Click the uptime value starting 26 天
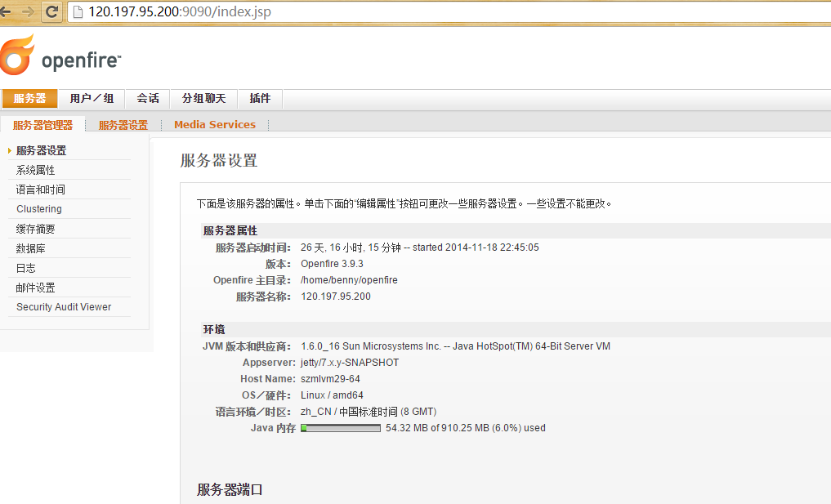The width and height of the screenshot is (831, 504). 420,248
